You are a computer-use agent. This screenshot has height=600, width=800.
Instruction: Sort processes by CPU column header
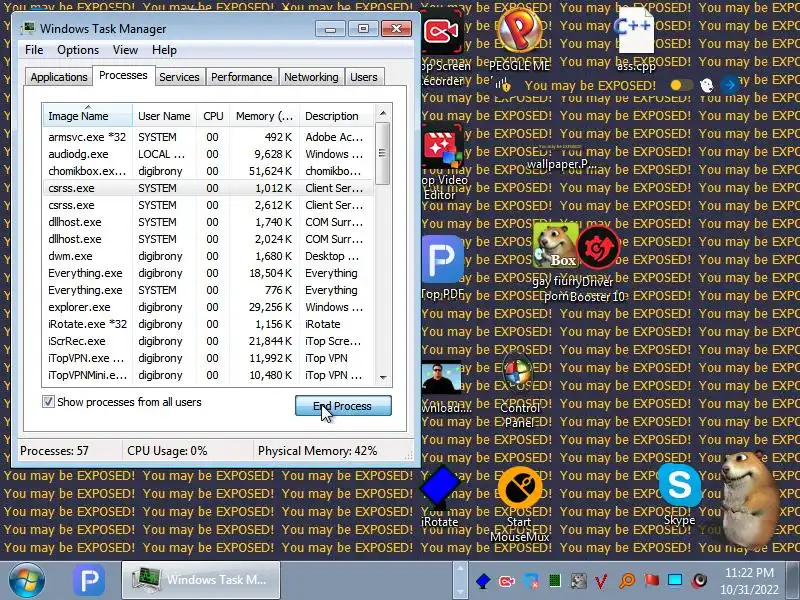click(213, 116)
